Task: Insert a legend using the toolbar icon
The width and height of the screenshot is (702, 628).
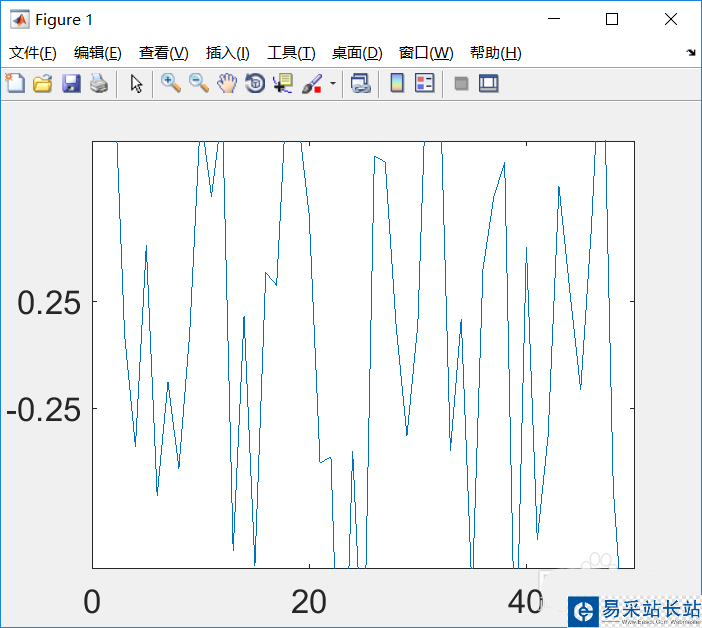Action: click(424, 83)
